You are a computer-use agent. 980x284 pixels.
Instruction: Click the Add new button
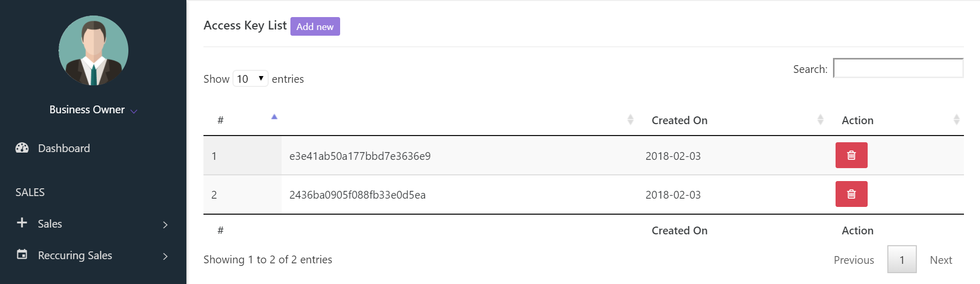tap(315, 26)
